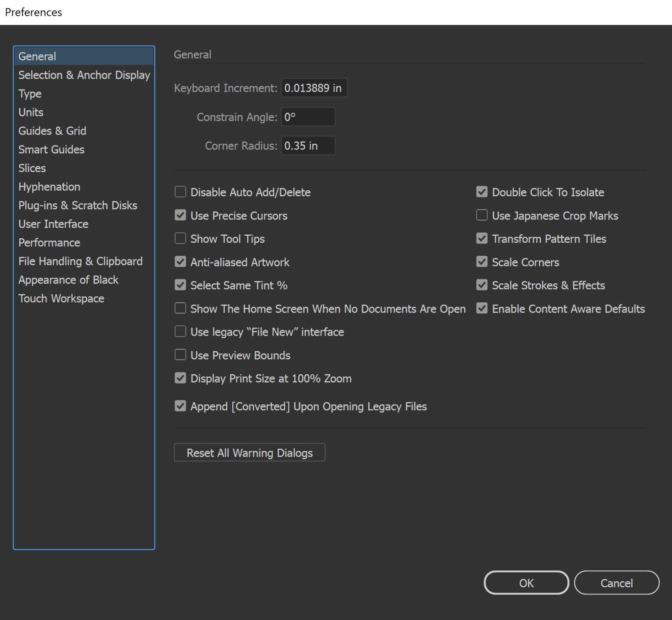Open User Interface preferences
Viewport: 672px width, 620px height.
pyautogui.click(x=84, y=224)
